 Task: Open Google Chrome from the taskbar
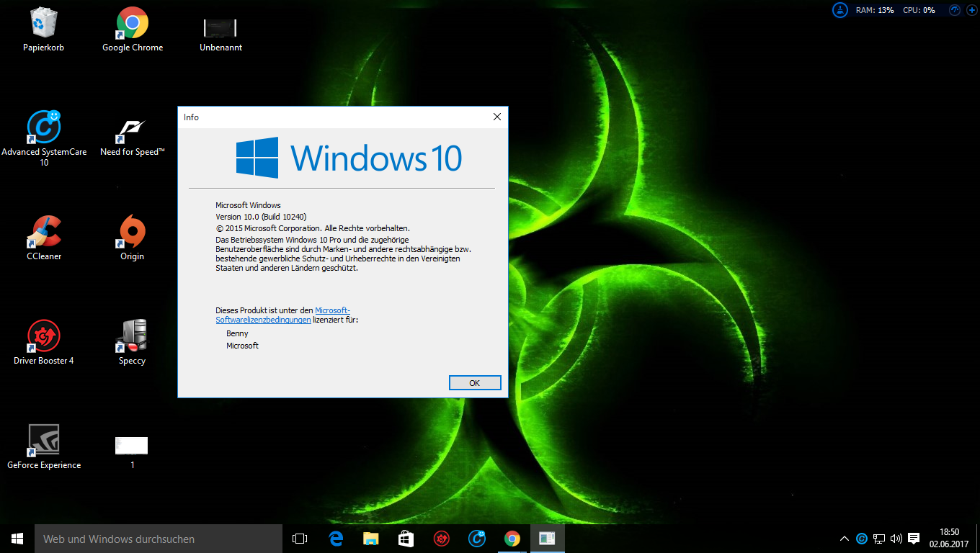click(x=512, y=539)
